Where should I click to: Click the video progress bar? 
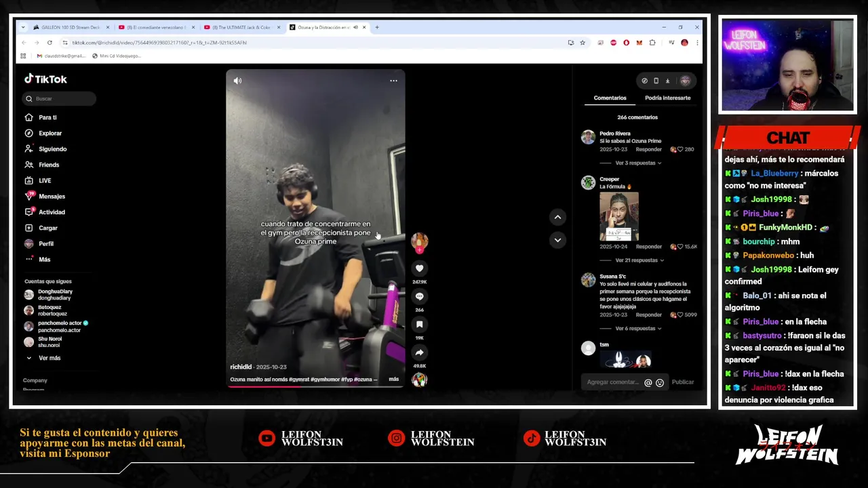315,386
